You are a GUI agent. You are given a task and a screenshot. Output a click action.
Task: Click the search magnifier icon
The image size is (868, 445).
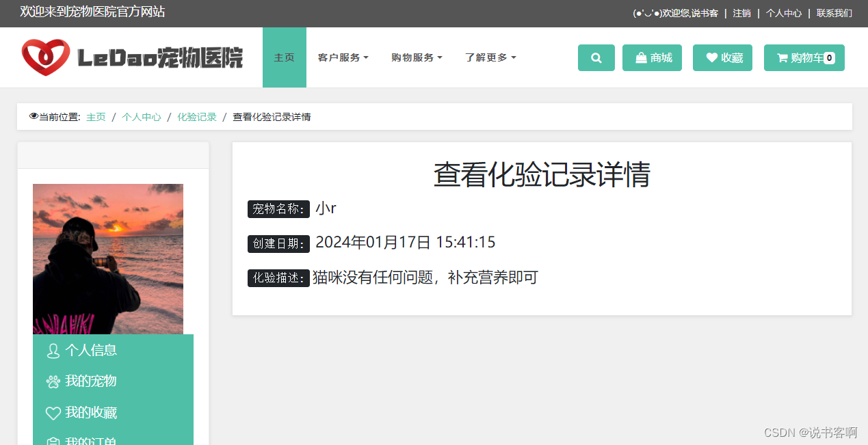point(596,57)
